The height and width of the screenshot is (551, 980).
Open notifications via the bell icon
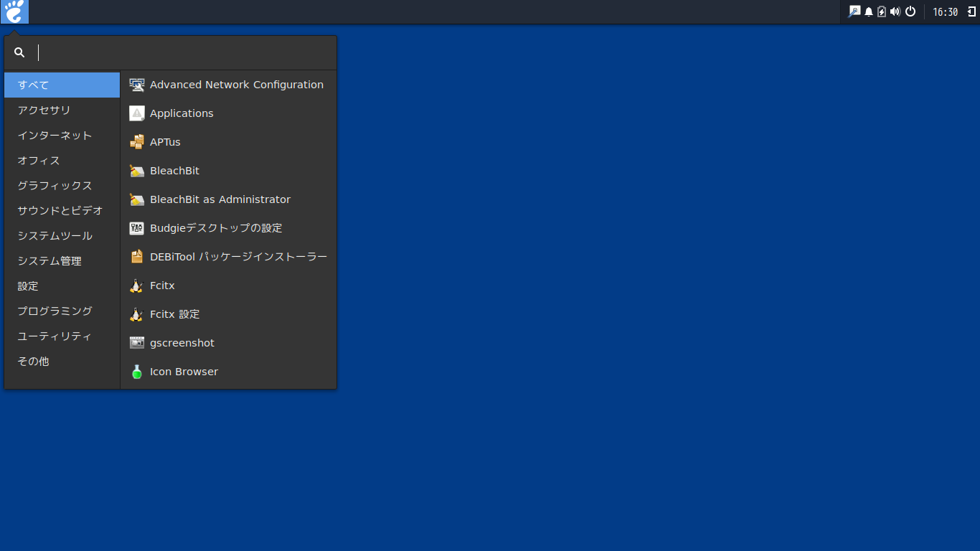coord(869,11)
